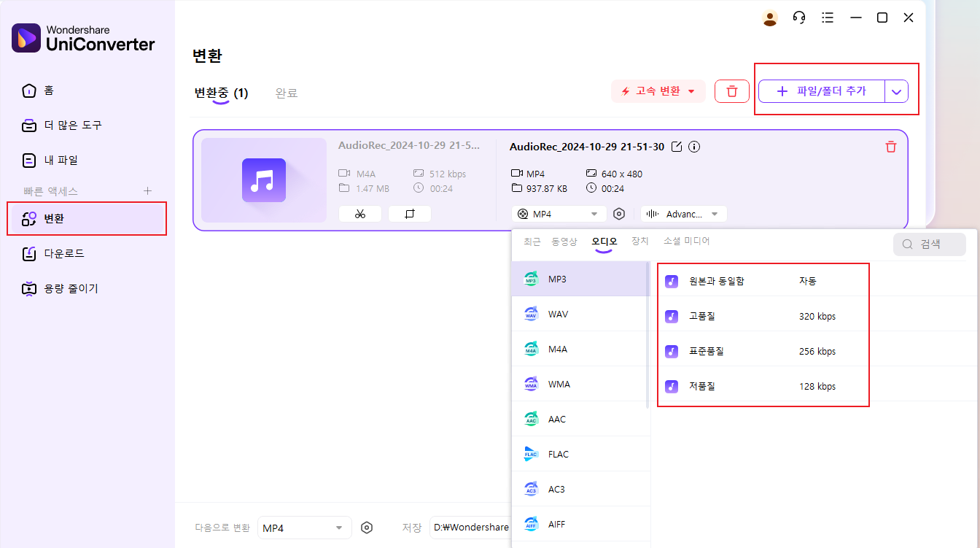The image size is (980, 548).
Task: Select the 최근 format tab
Action: (532, 242)
